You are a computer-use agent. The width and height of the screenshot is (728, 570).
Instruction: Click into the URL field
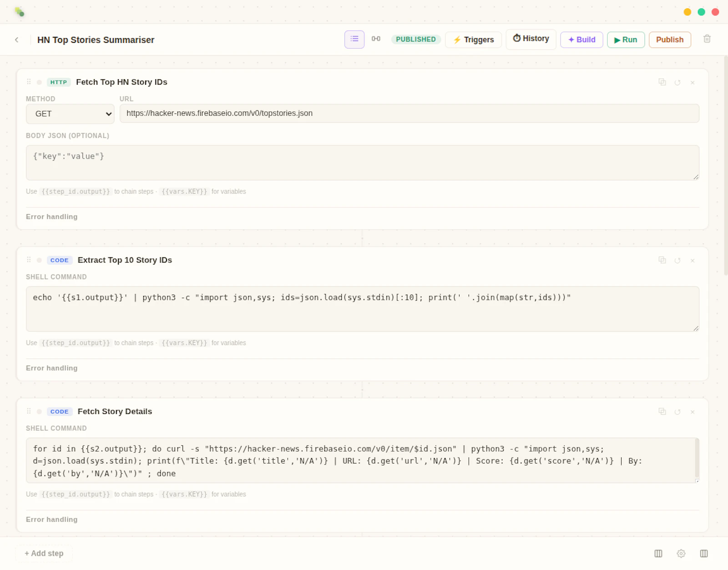coord(409,113)
